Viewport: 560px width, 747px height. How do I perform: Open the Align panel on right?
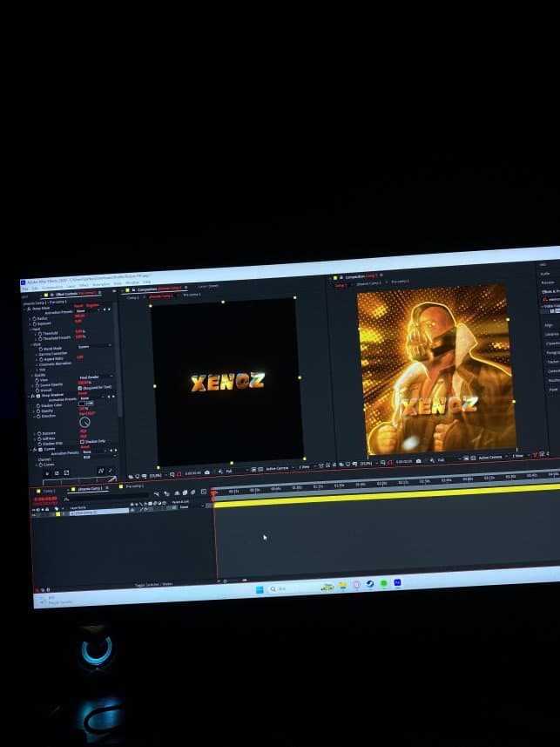click(x=549, y=325)
